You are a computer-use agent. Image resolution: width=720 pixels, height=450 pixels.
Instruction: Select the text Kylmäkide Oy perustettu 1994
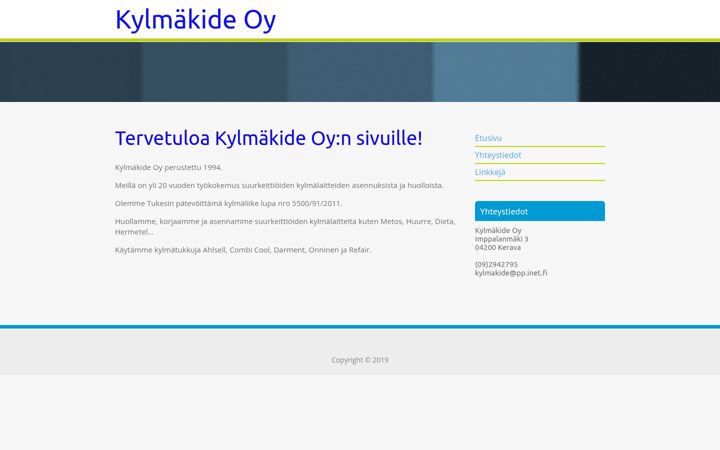tap(169, 167)
